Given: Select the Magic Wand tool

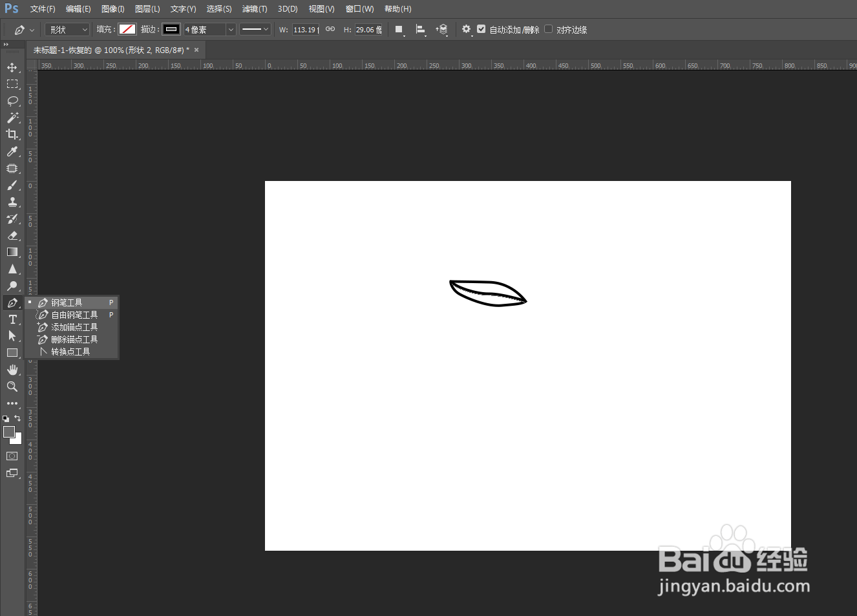Looking at the screenshot, I should pyautogui.click(x=12, y=118).
